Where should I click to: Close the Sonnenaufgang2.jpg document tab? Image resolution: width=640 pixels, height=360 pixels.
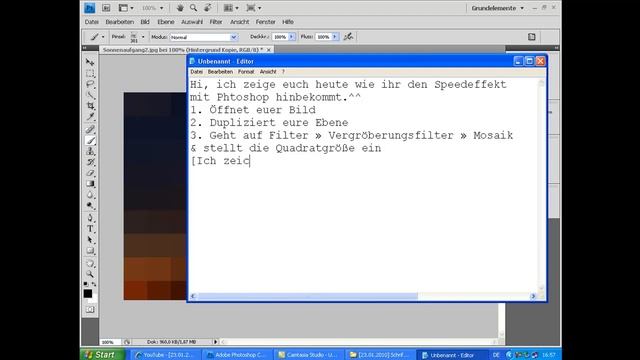pos(269,50)
